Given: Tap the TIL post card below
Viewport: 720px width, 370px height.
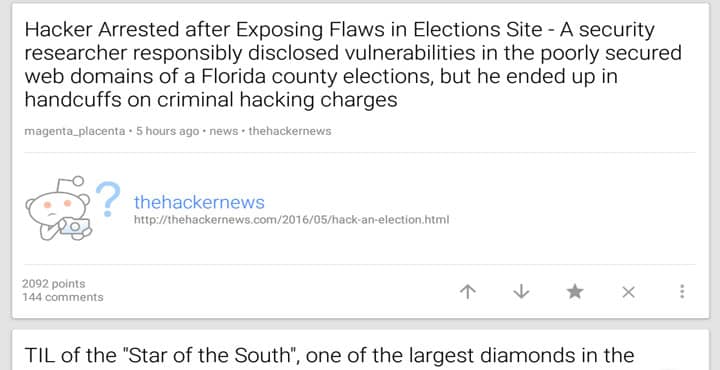Looking at the screenshot, I should coord(360,350).
